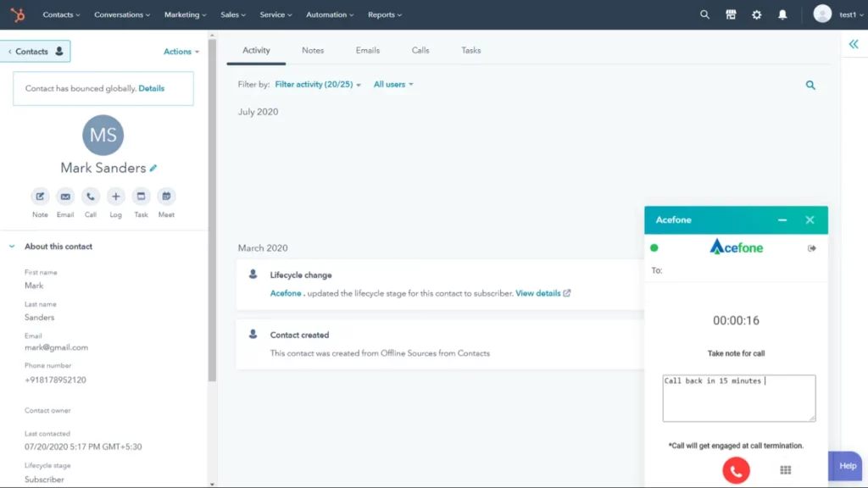Viewport: 868px width, 488px height.
Task: Switch to the Calls tab
Action: pos(420,50)
